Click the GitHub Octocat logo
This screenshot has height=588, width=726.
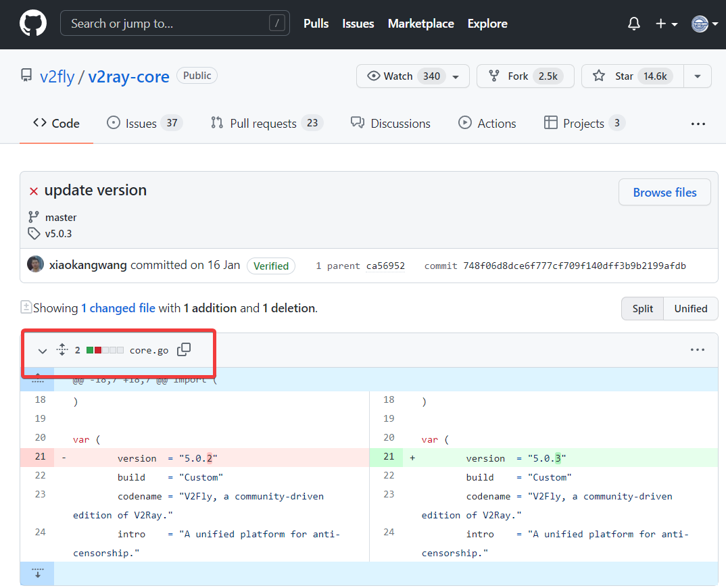coord(33,24)
